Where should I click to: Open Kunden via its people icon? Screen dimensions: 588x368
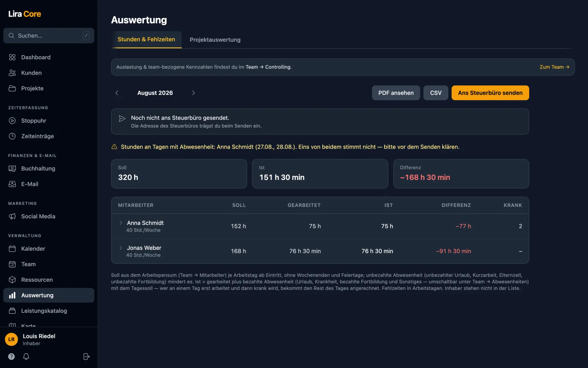pos(12,73)
